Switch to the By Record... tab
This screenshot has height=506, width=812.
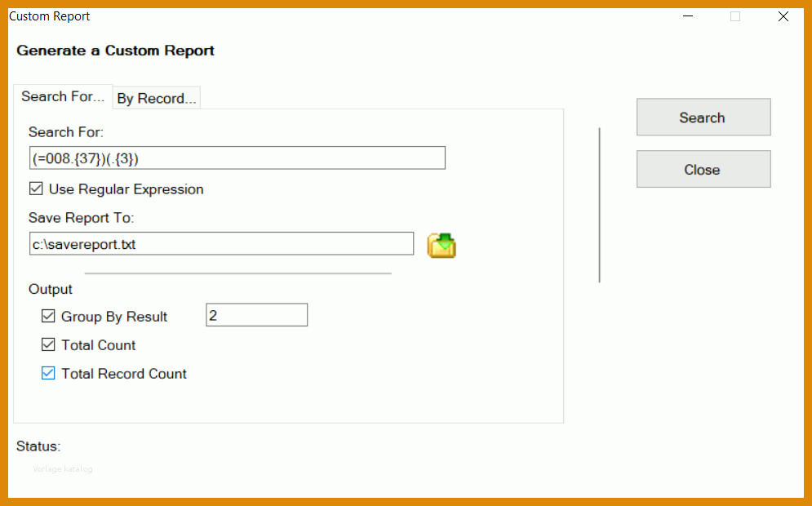click(157, 98)
